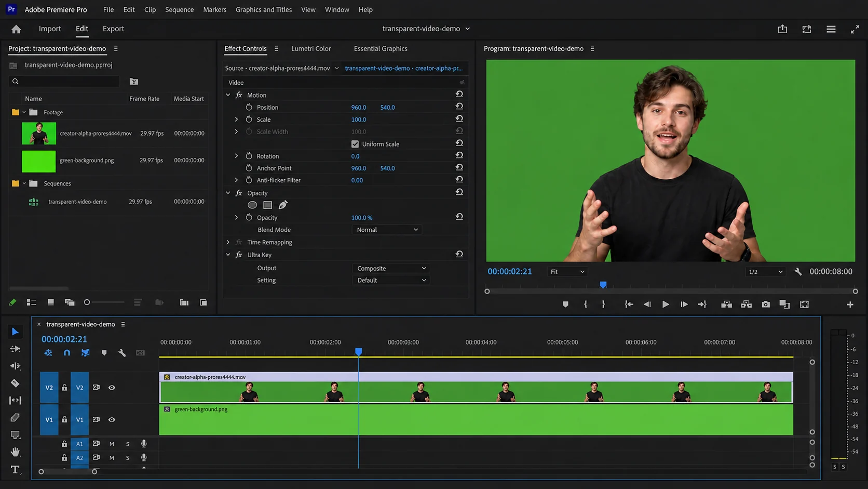This screenshot has width=868, height=489.
Task: Toggle V1 track output eye
Action: (x=112, y=420)
